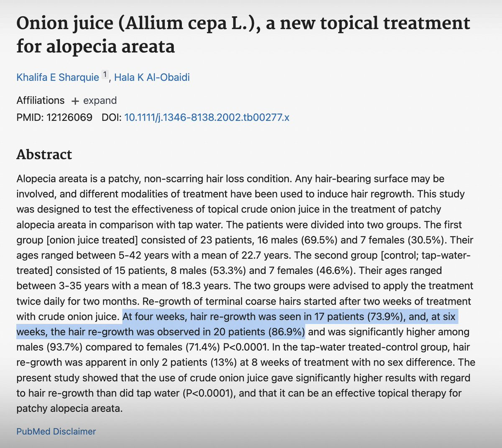Click the words "patchy alopecia areata." ending abstract
The image size is (502, 448).
[x=69, y=409]
